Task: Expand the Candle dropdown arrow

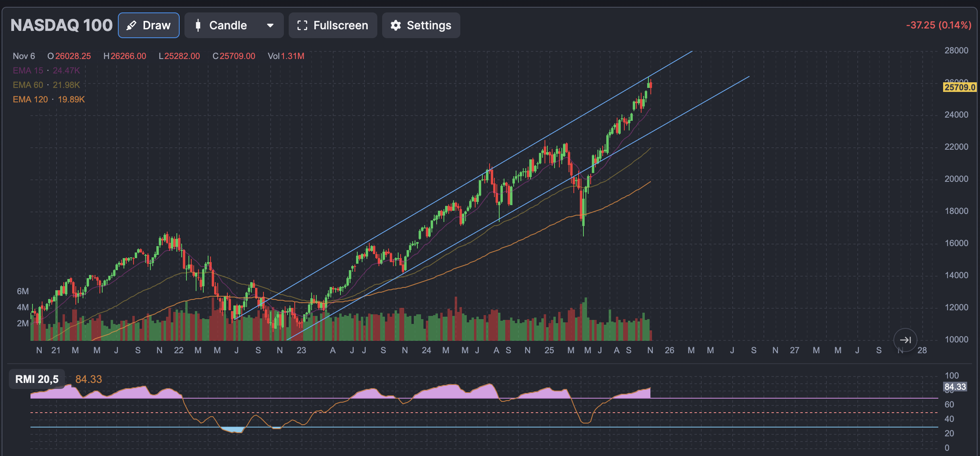Action: [x=270, y=25]
